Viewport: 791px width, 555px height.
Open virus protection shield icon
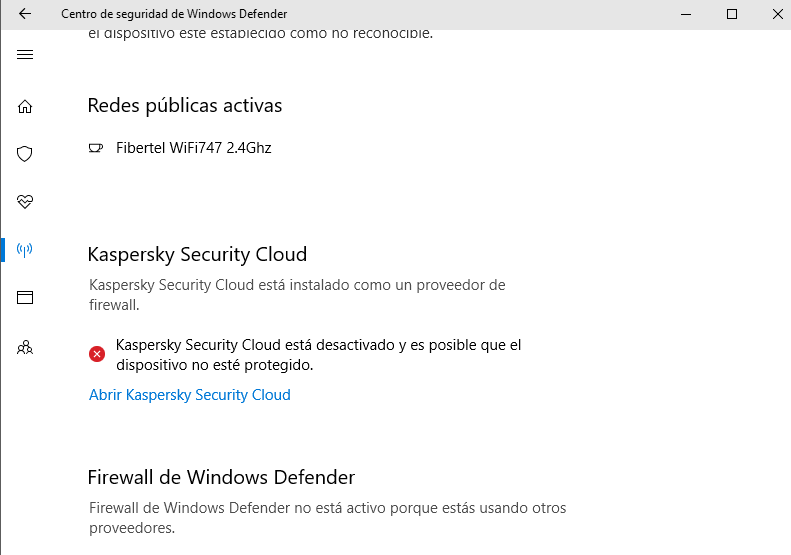click(25, 154)
